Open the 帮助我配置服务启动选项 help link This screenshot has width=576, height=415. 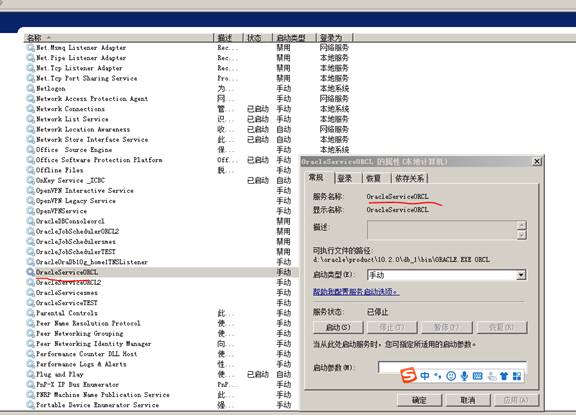coord(356,292)
